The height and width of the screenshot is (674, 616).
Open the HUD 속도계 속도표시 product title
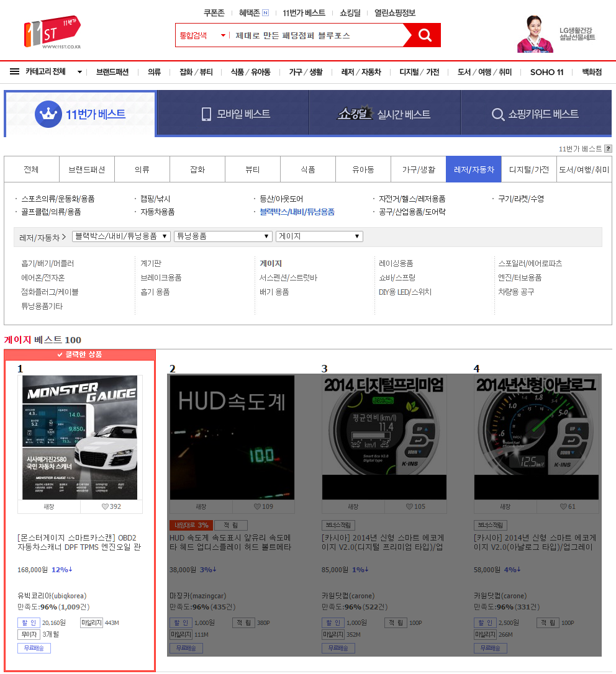pyautogui.click(x=230, y=542)
